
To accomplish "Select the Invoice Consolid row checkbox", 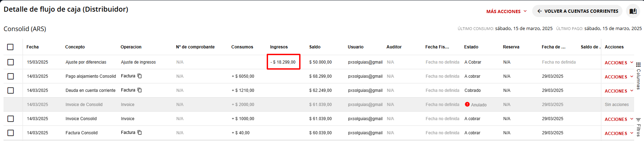I will point(11,119).
